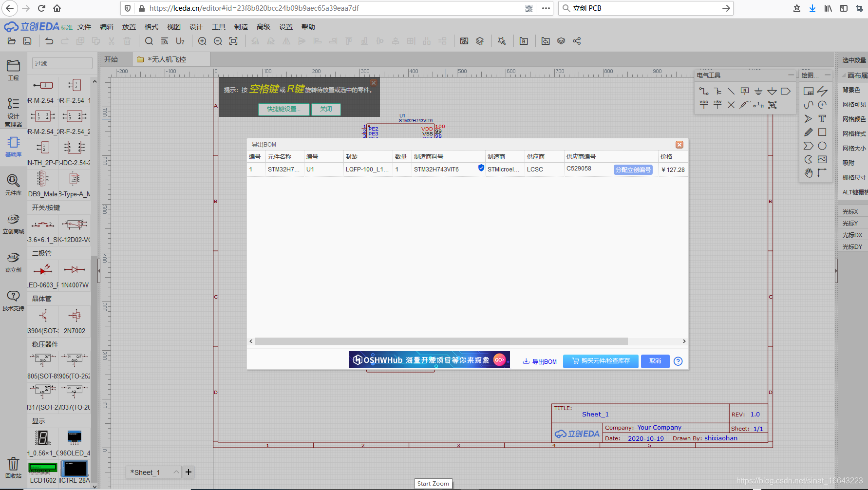The image size is (868, 490).
Task: Close the 导出BOM dialog
Action: pyautogui.click(x=679, y=145)
